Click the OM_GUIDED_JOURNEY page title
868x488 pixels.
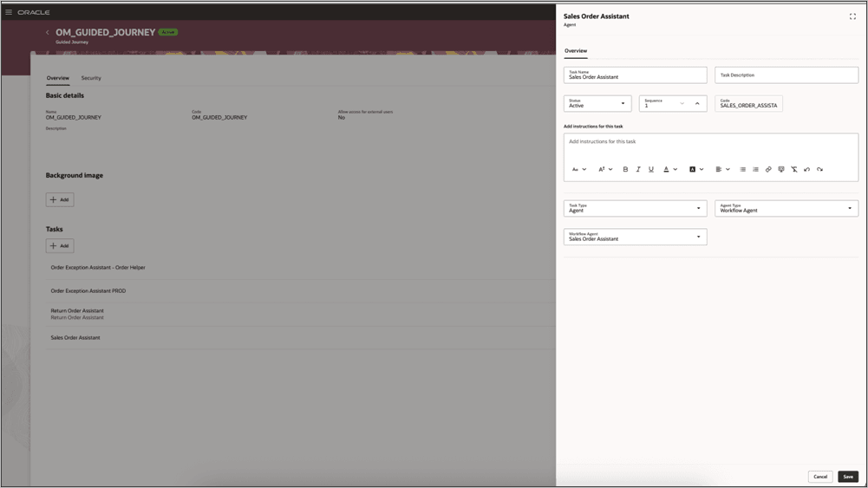(105, 33)
